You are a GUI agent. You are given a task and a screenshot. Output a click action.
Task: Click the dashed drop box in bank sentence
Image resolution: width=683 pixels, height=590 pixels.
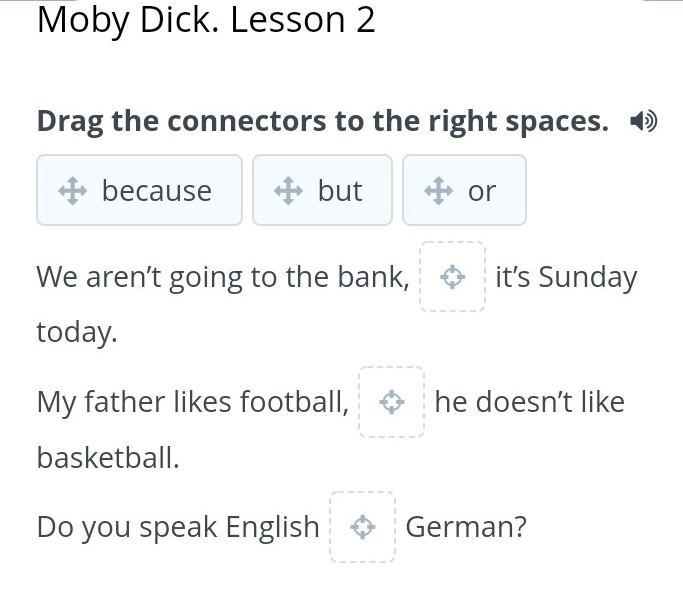[x=453, y=277]
